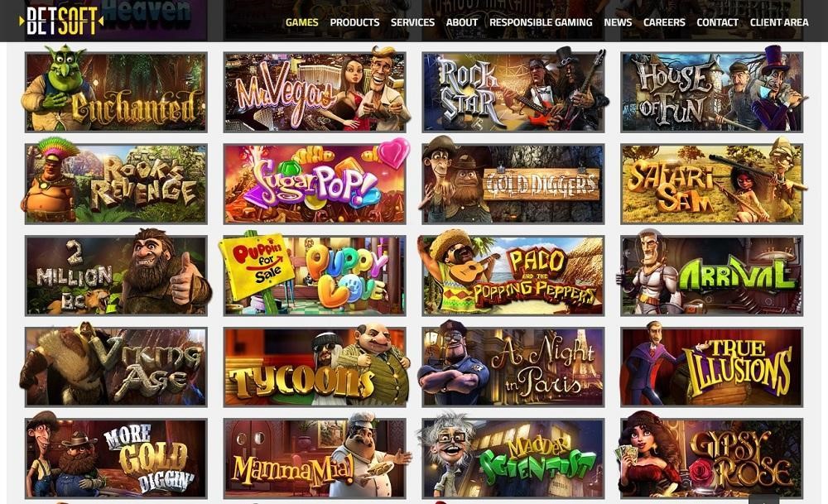Open the Tycoons game thumbnail
The width and height of the screenshot is (828, 504).
[x=315, y=367]
